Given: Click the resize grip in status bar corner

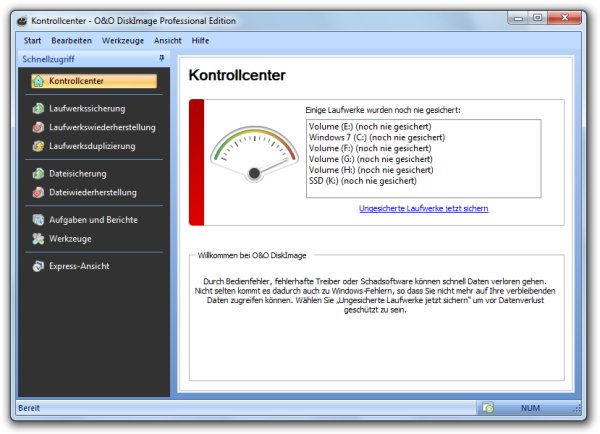Looking at the screenshot, I should (x=577, y=410).
